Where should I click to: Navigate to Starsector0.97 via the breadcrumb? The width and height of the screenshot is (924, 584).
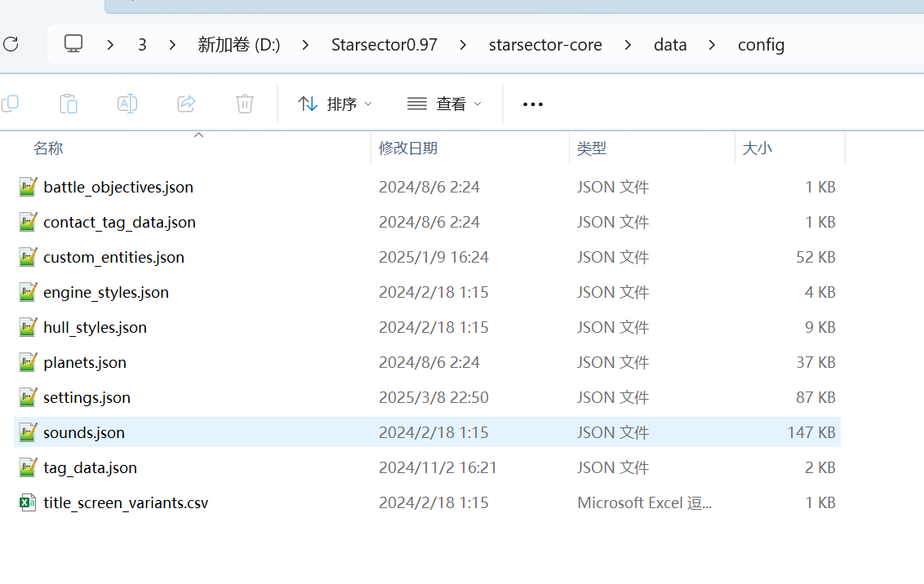384,44
